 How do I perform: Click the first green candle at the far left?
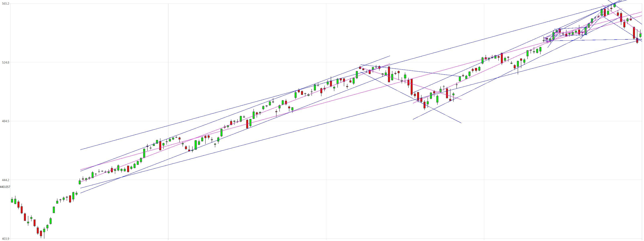click(12, 200)
